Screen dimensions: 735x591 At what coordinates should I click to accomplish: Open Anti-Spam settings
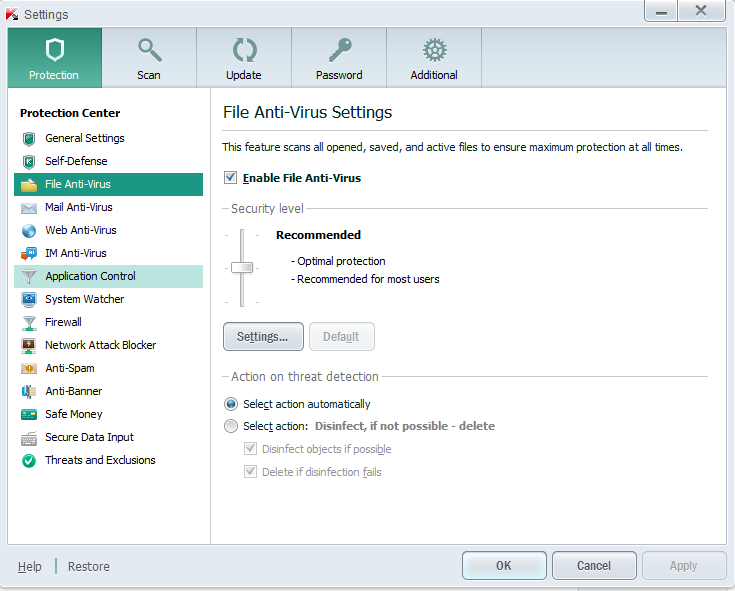pyautogui.click(x=108, y=368)
